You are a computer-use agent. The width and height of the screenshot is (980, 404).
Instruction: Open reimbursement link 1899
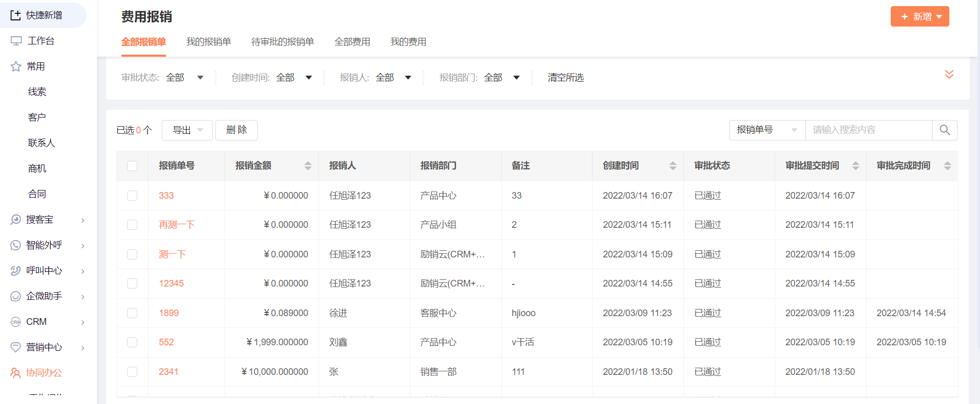click(x=168, y=313)
